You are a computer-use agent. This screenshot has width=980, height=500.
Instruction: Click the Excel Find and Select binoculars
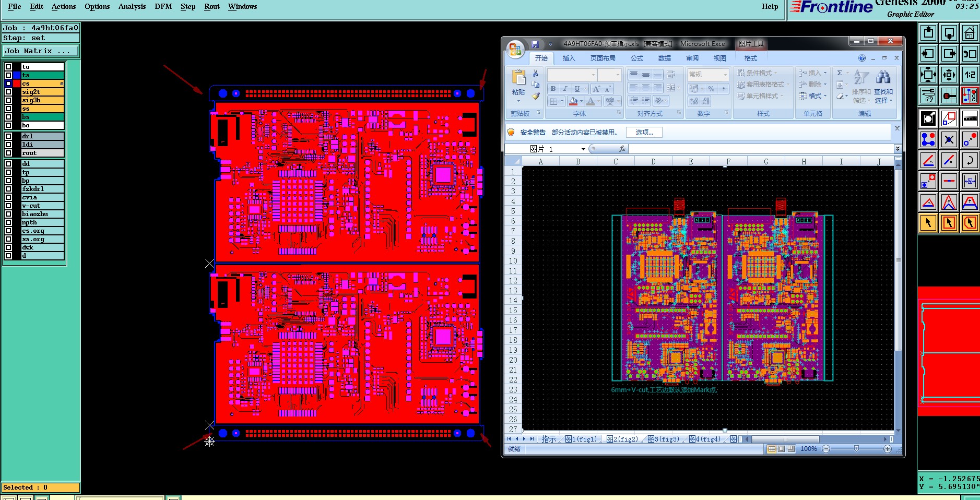(x=883, y=86)
